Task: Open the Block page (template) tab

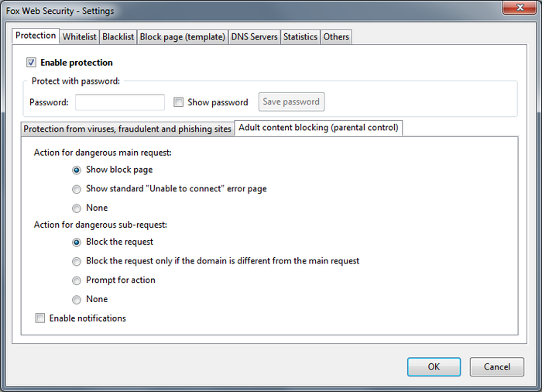Action: 183,36
